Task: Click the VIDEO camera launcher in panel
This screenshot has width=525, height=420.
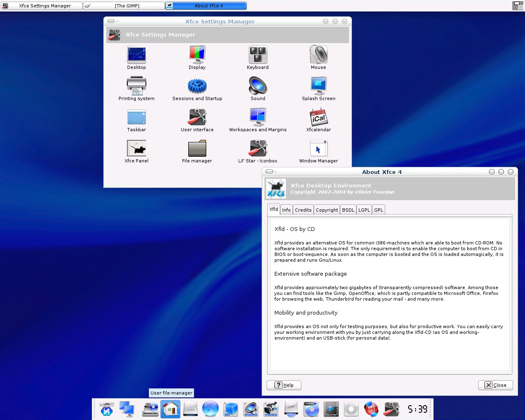Action: click(271, 409)
